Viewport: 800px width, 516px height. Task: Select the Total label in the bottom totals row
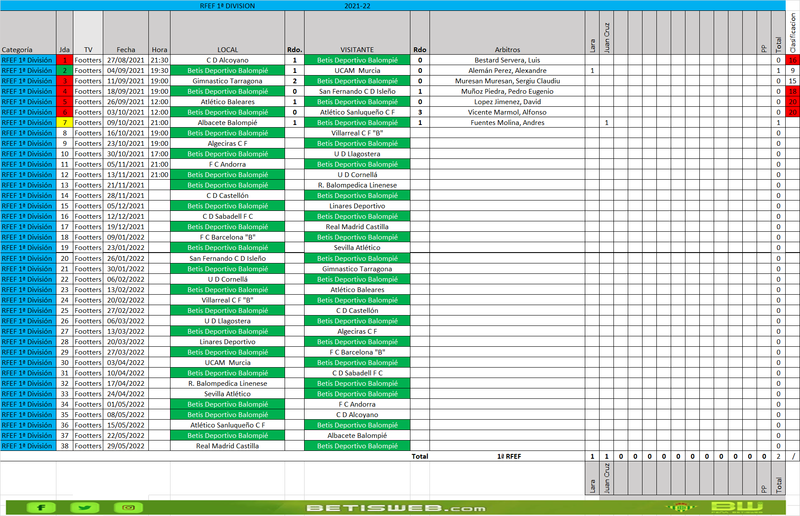point(420,456)
